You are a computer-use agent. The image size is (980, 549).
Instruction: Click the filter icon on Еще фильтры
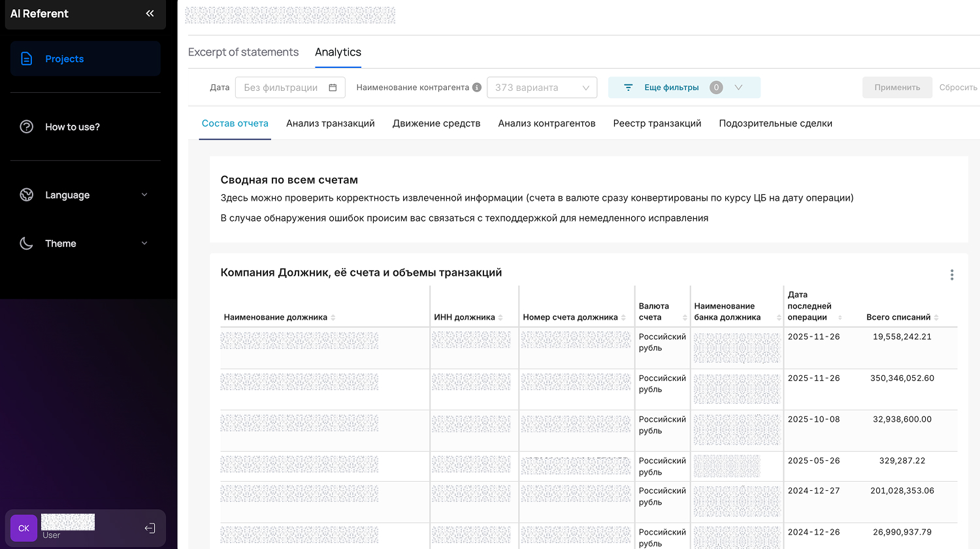(628, 87)
